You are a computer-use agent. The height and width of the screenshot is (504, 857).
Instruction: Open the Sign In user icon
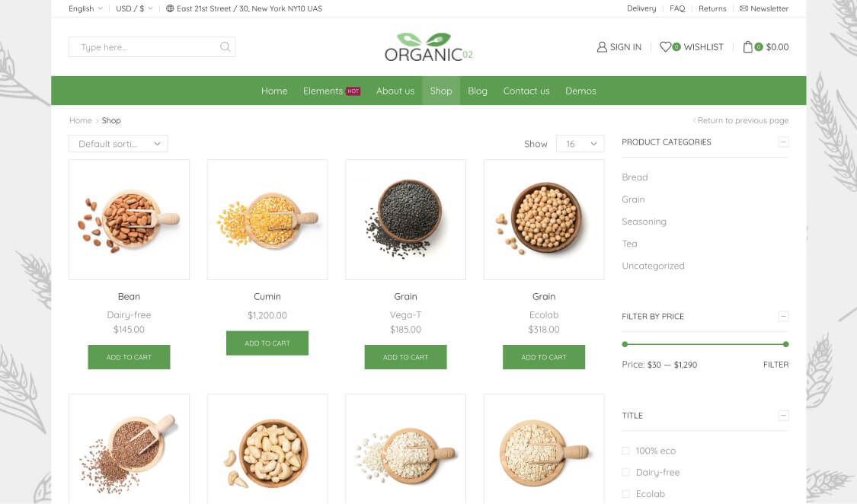pos(602,47)
